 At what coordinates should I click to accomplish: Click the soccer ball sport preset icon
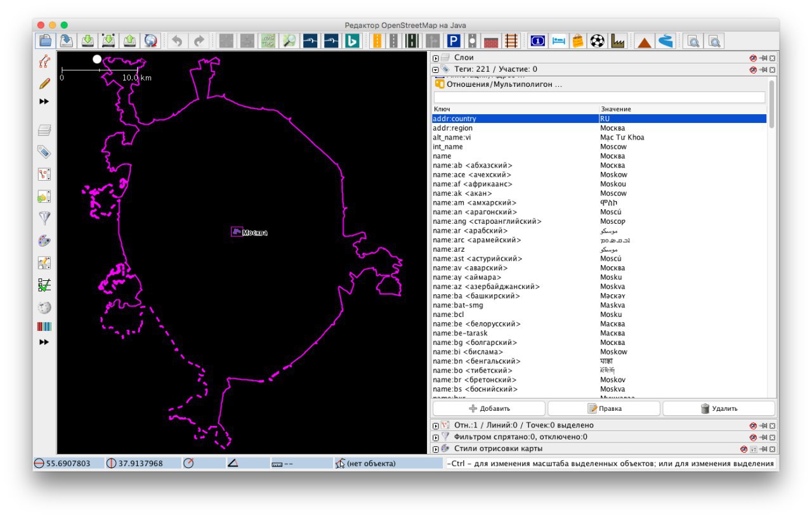coord(597,41)
